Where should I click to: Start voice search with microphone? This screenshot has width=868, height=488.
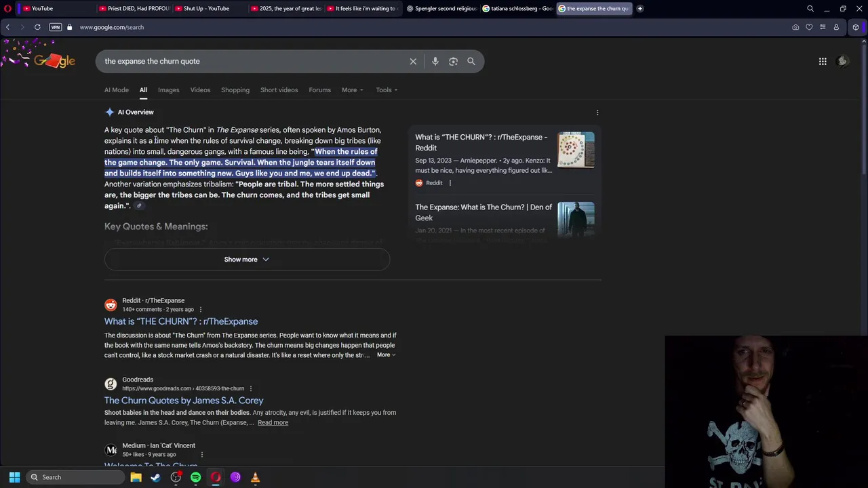pos(435,61)
